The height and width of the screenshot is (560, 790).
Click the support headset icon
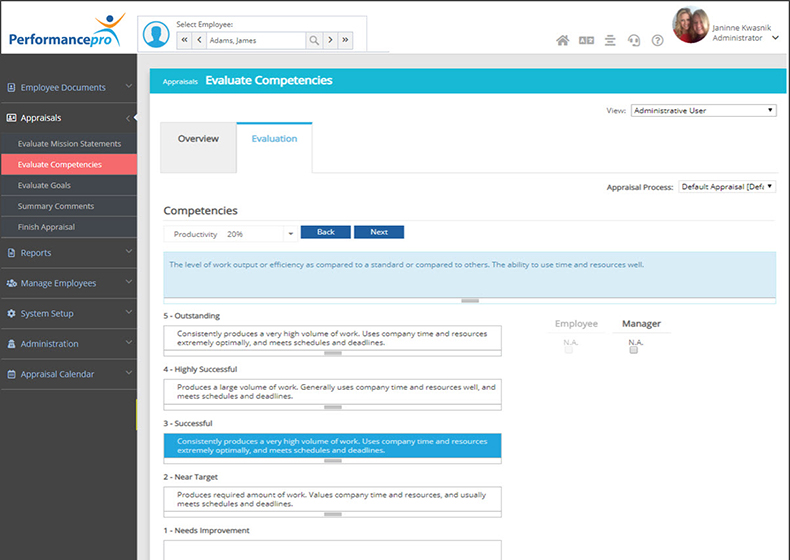(633, 41)
